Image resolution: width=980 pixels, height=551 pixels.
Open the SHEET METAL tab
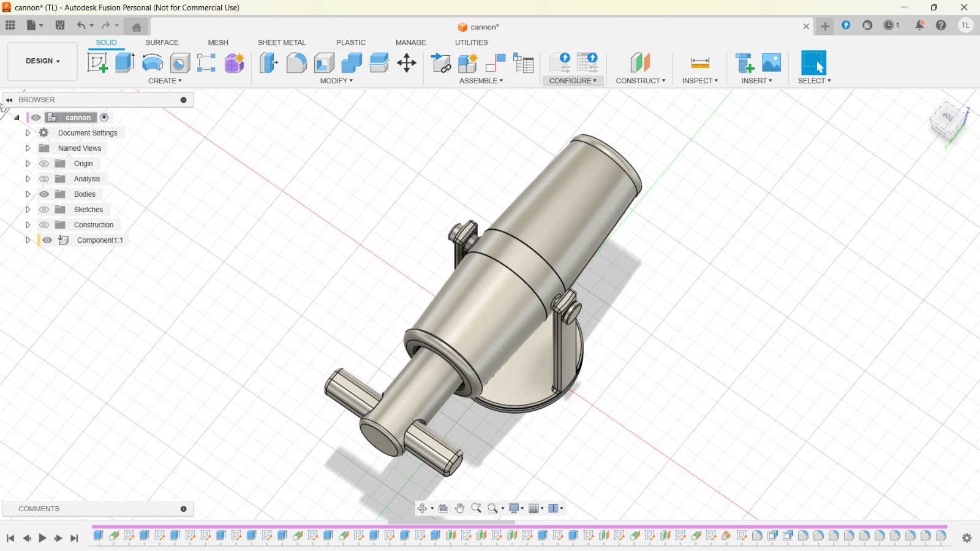pos(281,42)
